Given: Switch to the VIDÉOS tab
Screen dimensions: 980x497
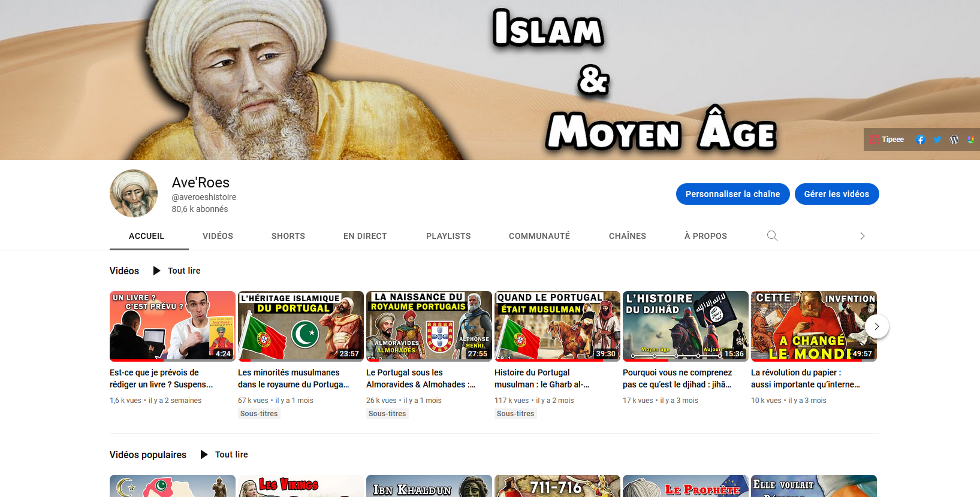Looking at the screenshot, I should click(218, 236).
